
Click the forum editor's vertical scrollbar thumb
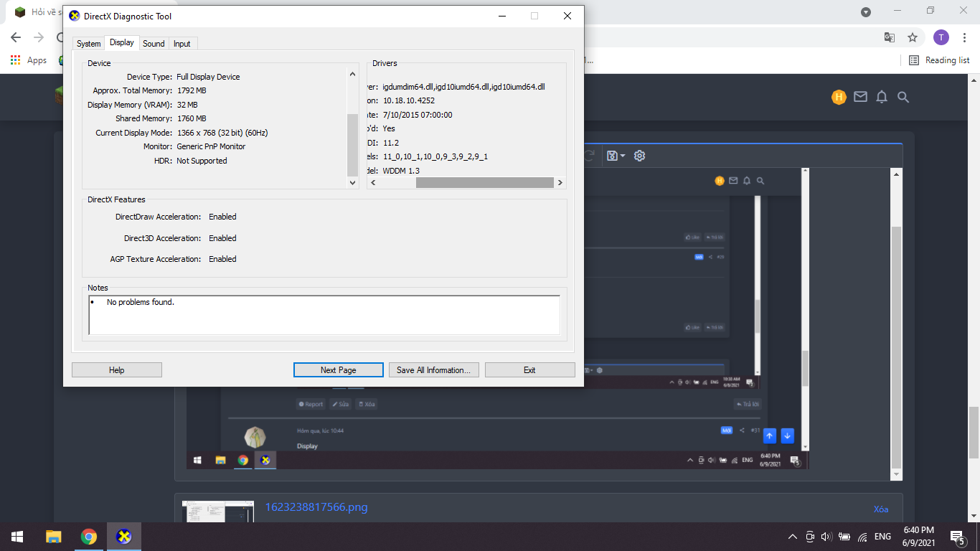(x=896, y=347)
